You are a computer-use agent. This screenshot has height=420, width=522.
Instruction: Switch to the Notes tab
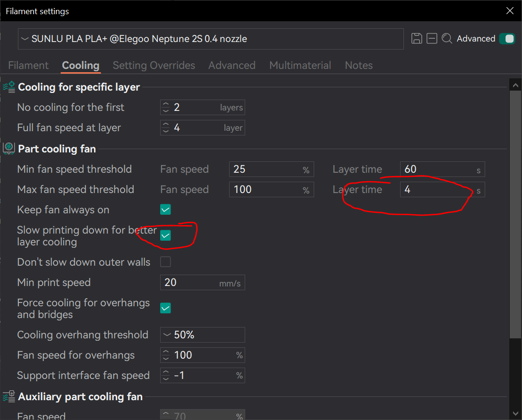[x=359, y=65]
